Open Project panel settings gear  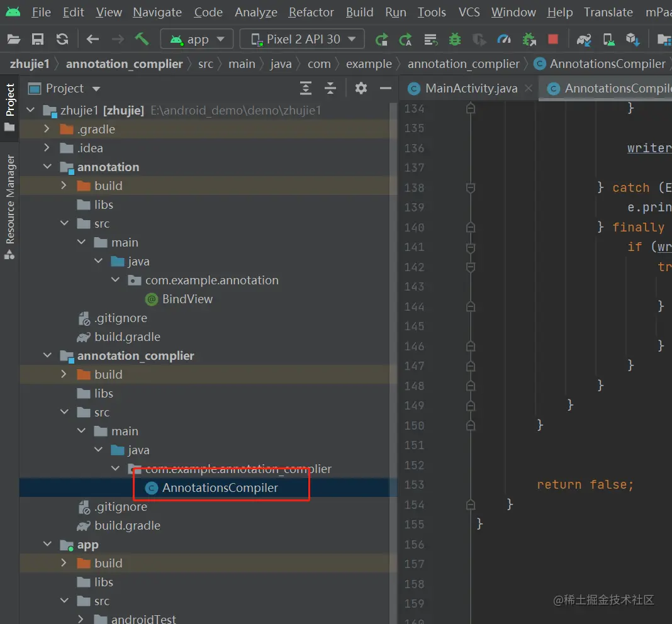[361, 88]
